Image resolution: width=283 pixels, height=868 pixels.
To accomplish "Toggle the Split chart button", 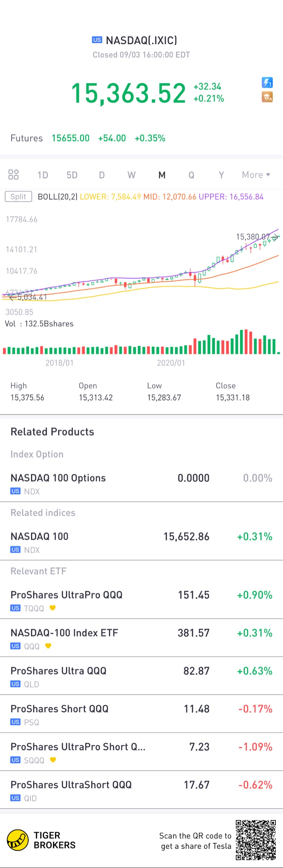I will [x=18, y=196].
